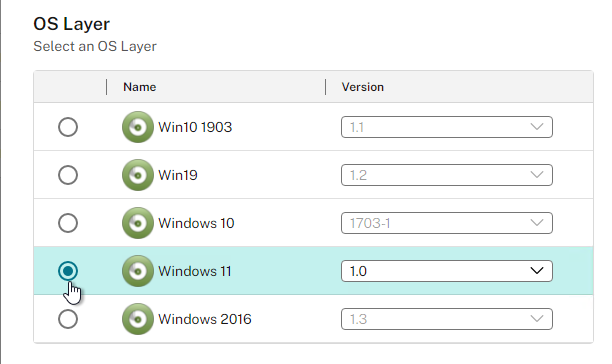The height and width of the screenshot is (364, 612).
Task: Click the chevron arrow in Windows 11 version box
Action: click(x=537, y=271)
